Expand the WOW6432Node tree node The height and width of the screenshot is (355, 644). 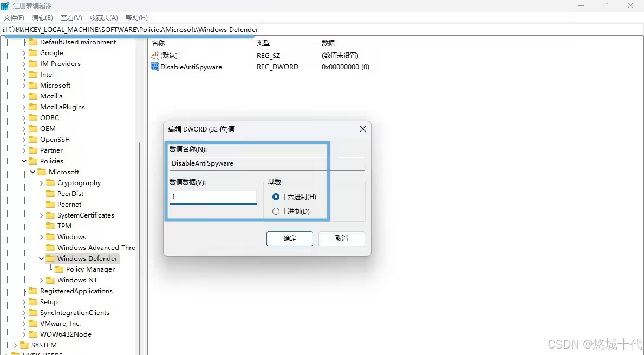click(24, 334)
